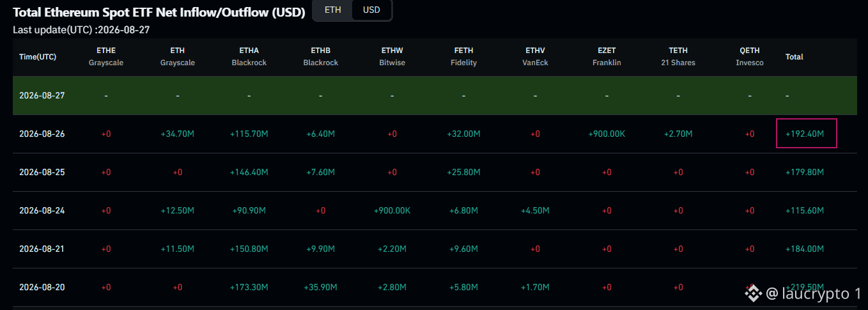868x310 pixels.
Task: Switch to the ETH unit toggle
Action: [x=332, y=10]
